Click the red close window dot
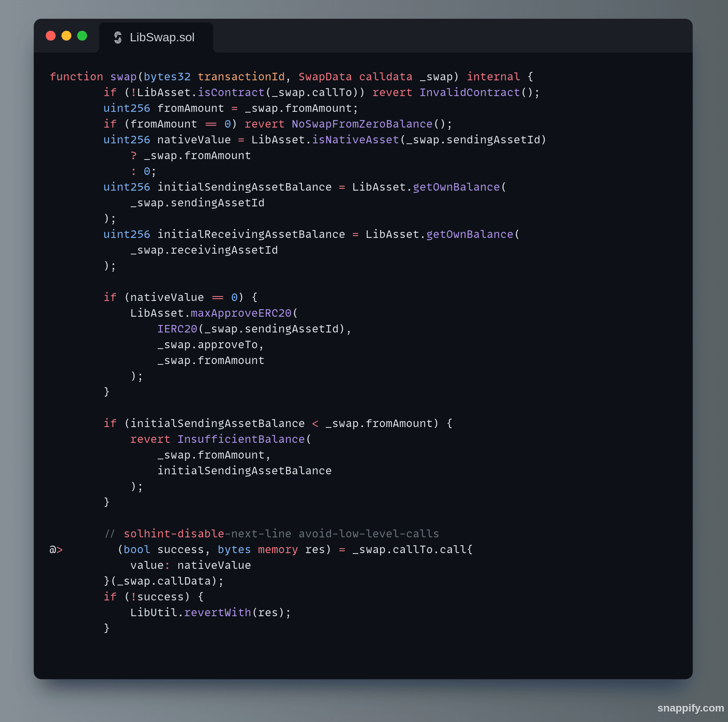The height and width of the screenshot is (722, 728). (51, 36)
